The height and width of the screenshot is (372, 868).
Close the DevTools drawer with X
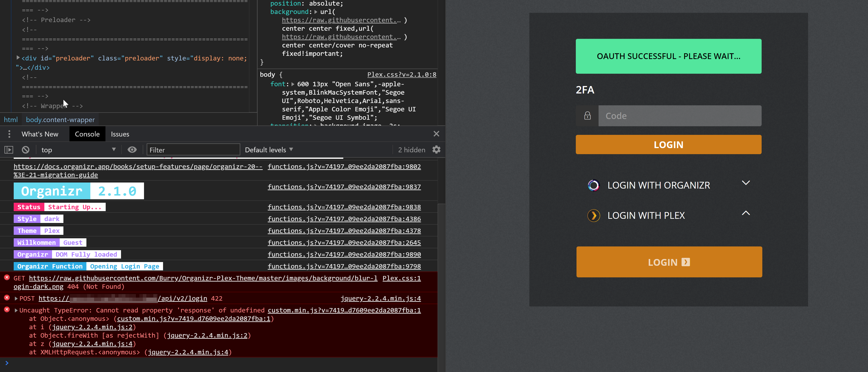pyautogui.click(x=436, y=134)
